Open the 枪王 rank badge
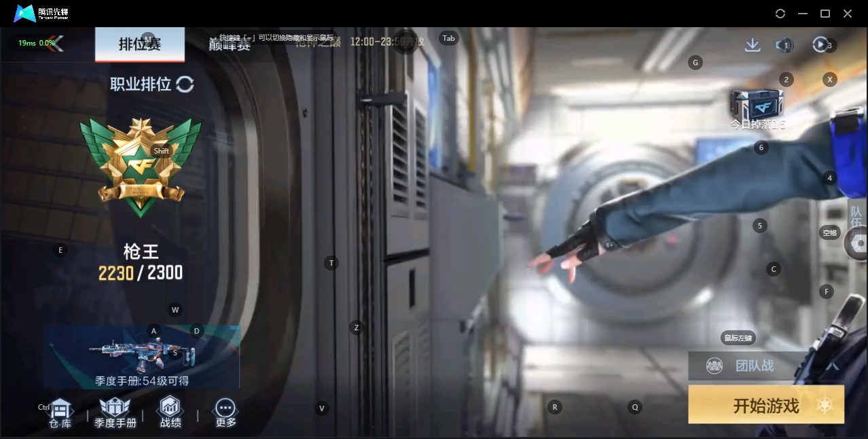 coord(141,166)
